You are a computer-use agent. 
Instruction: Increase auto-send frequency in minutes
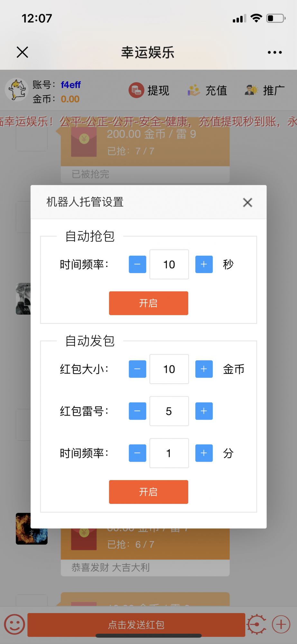tap(204, 453)
